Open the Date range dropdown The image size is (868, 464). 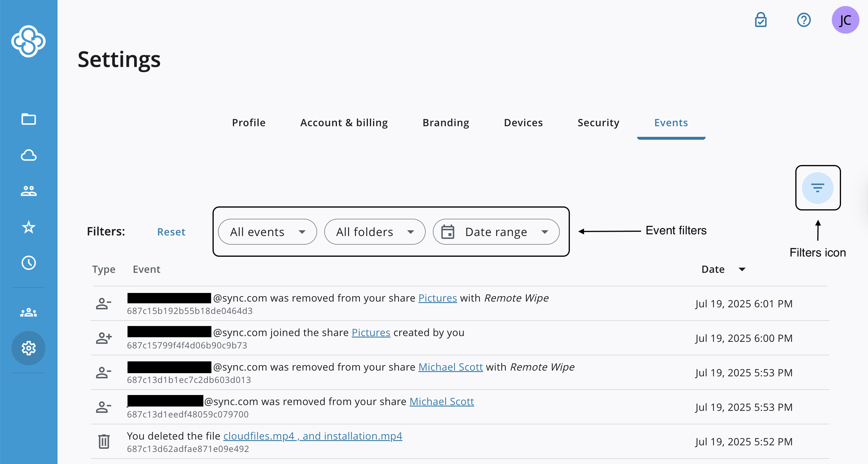coord(496,232)
